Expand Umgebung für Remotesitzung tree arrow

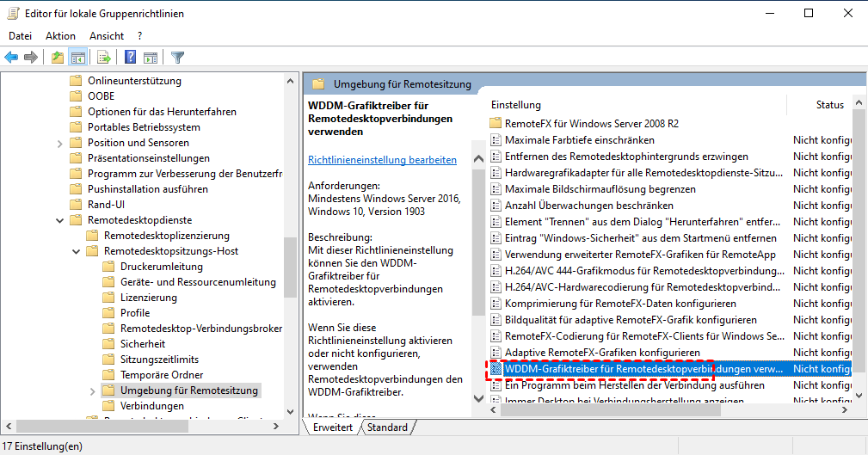(93, 390)
